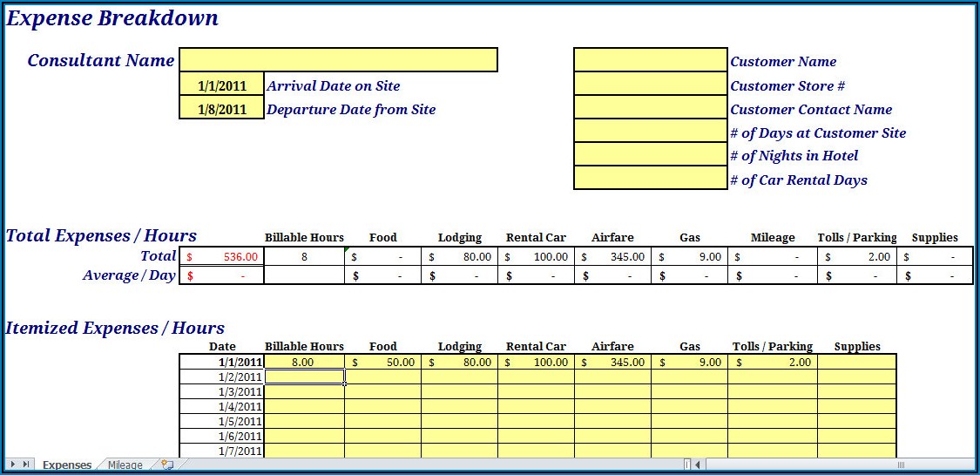Select the Expenses sheet tab
Screen dimensions: 980x475
pyautogui.click(x=67, y=465)
